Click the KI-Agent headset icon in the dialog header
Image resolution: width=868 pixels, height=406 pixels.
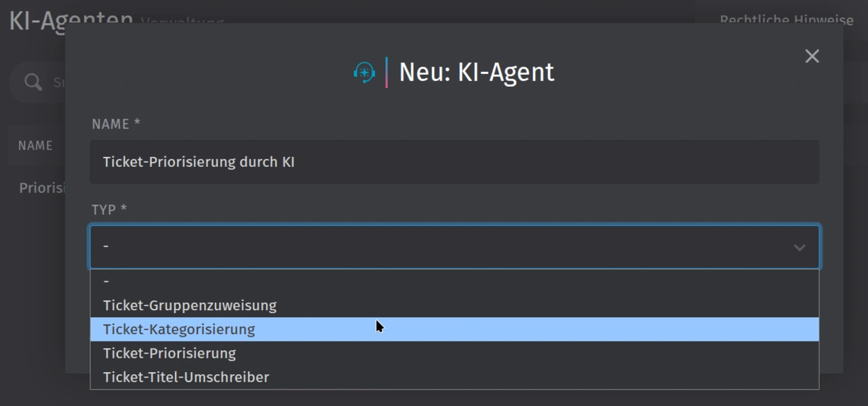(364, 71)
